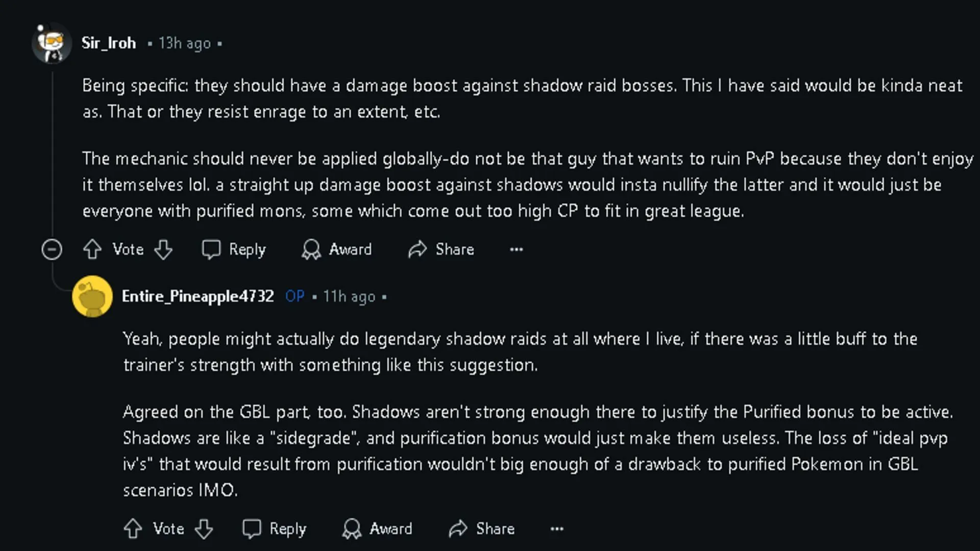980x551 pixels.
Task: Click Entire_Pineapple4732's username link
Action: (198, 296)
